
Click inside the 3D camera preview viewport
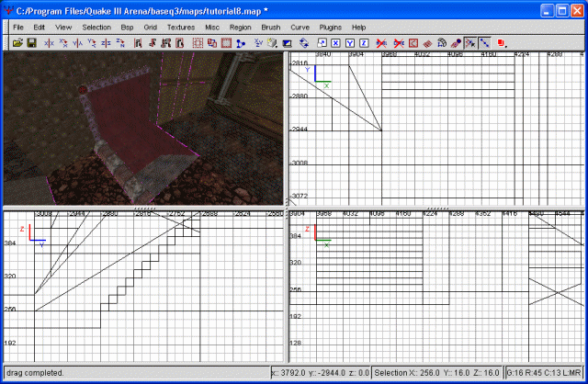click(143, 129)
